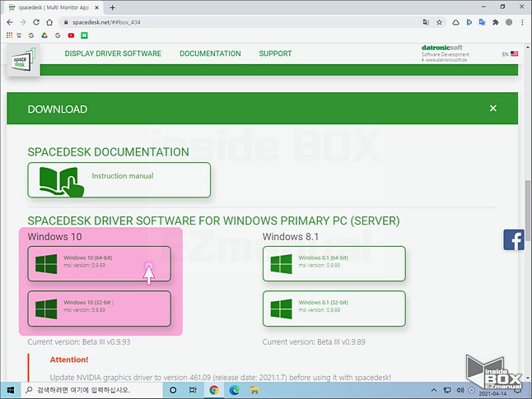The height and width of the screenshot is (399, 532).
Task: Click the Windows taskbar search box
Action: (x=91, y=390)
